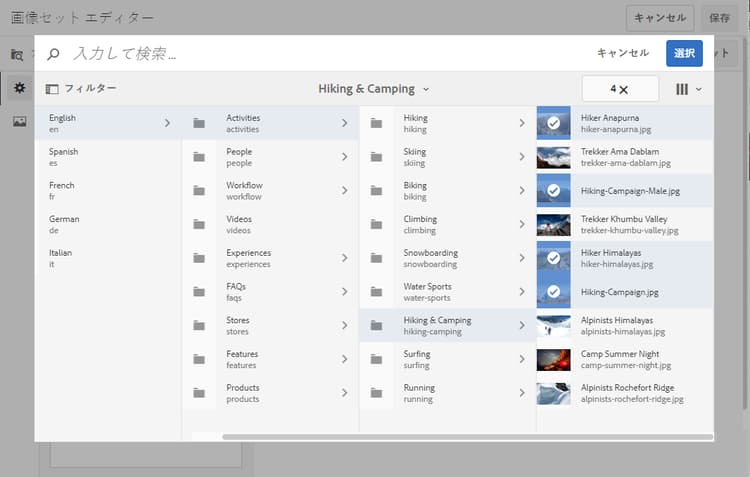This screenshot has height=477, width=750.
Task: Click the Climbing folder icon
Action: coord(376,224)
